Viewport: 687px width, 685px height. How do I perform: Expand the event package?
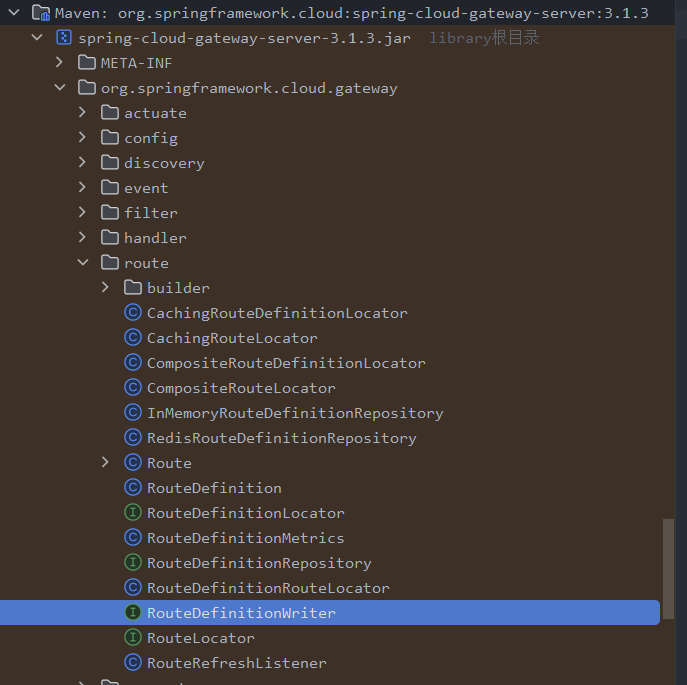[82, 188]
